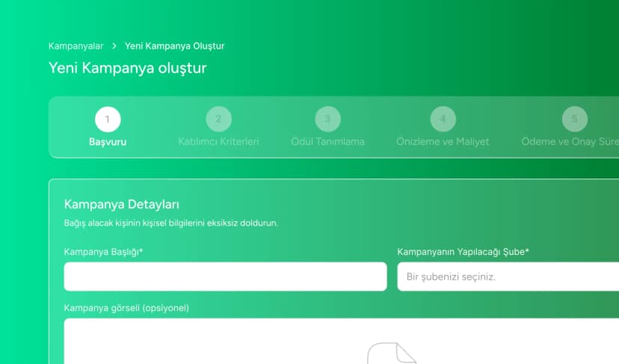This screenshot has width=619, height=364.
Task: Focus the Kampanya Başlığı input field
Action: pos(226,277)
